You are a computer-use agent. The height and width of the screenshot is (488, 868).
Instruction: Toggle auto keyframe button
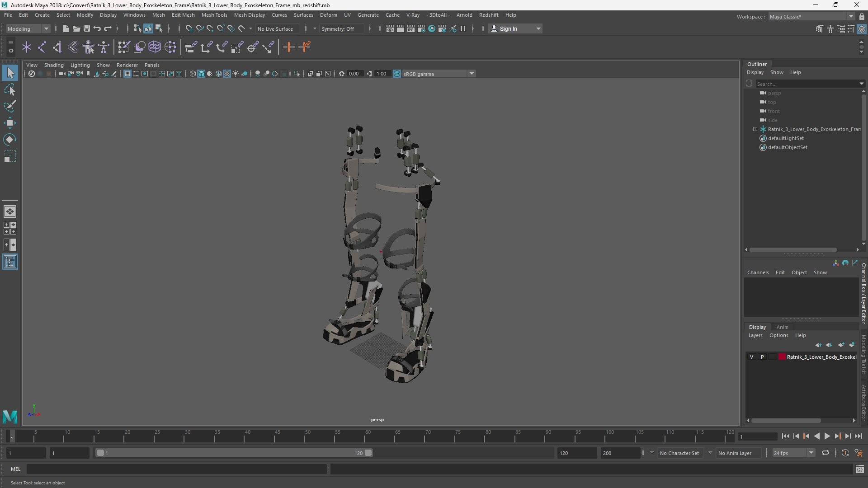pos(845,453)
